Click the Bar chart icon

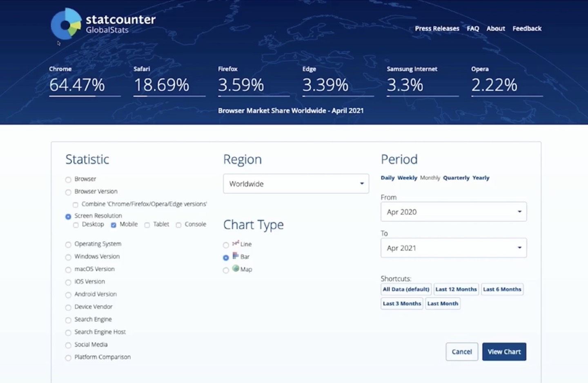(x=236, y=256)
